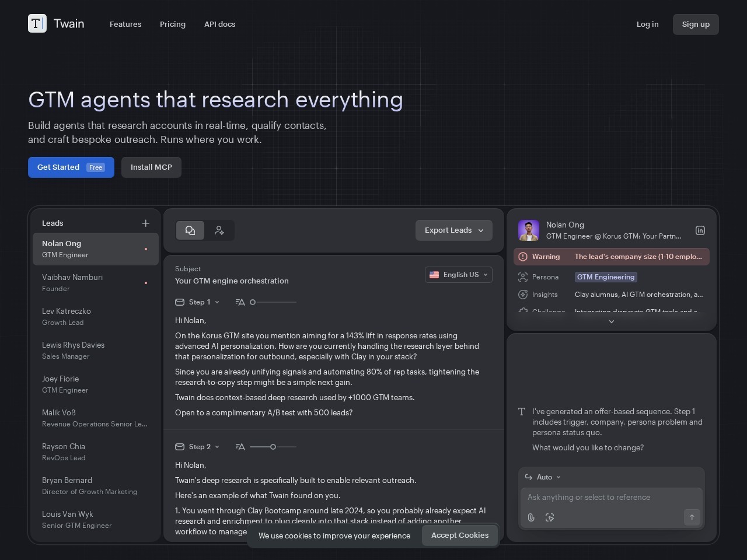Adjust the Step 2 tone slider
747x560 pixels.
[273, 447]
